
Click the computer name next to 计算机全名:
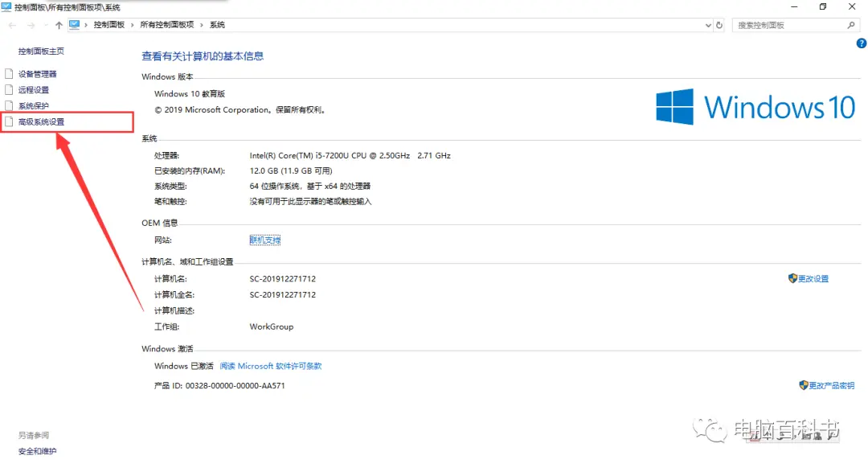[282, 294]
